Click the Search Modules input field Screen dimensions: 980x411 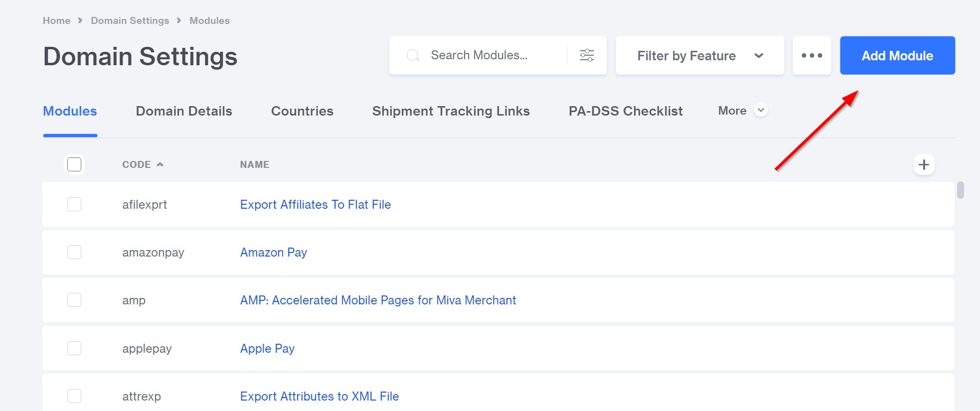493,55
